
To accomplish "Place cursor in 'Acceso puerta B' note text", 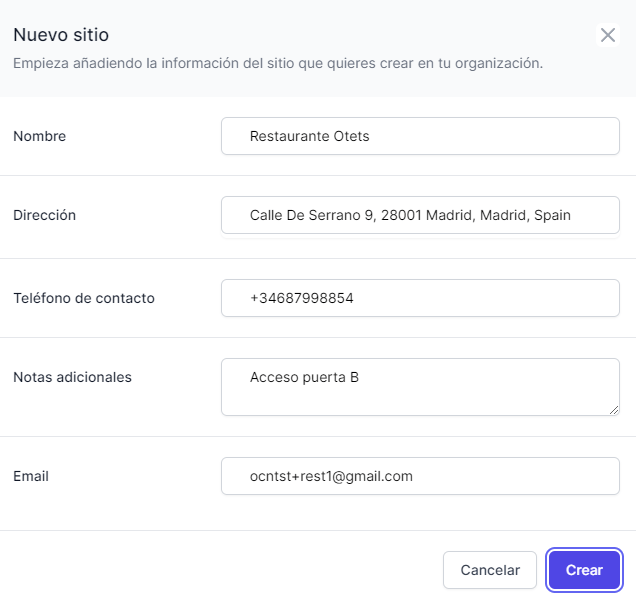I will click(304, 377).
